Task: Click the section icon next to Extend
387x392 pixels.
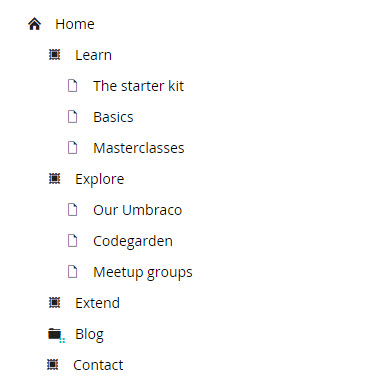Action: (x=54, y=303)
